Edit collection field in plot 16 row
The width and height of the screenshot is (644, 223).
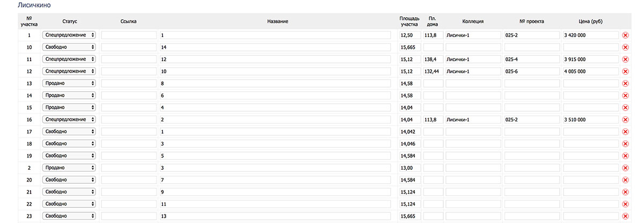click(473, 120)
